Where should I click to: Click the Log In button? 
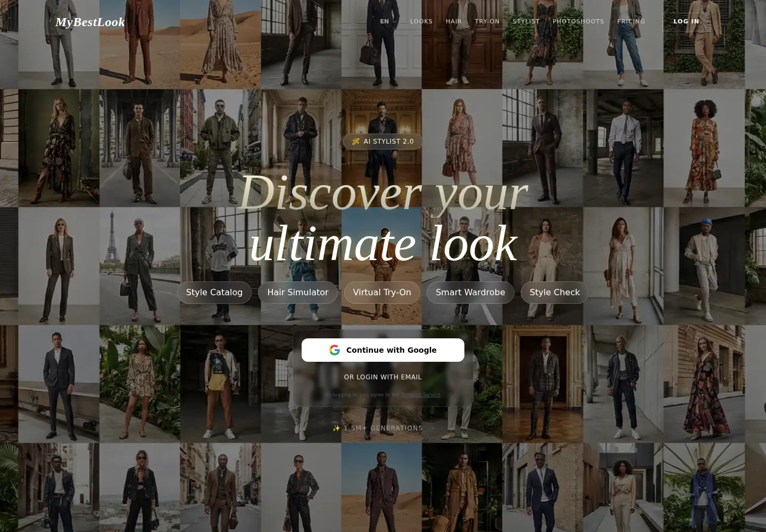click(x=686, y=21)
